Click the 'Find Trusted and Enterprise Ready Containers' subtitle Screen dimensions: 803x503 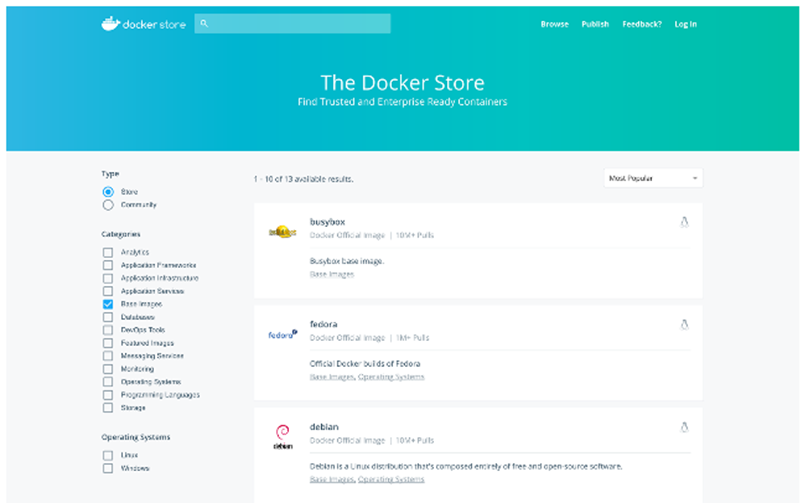coord(402,102)
